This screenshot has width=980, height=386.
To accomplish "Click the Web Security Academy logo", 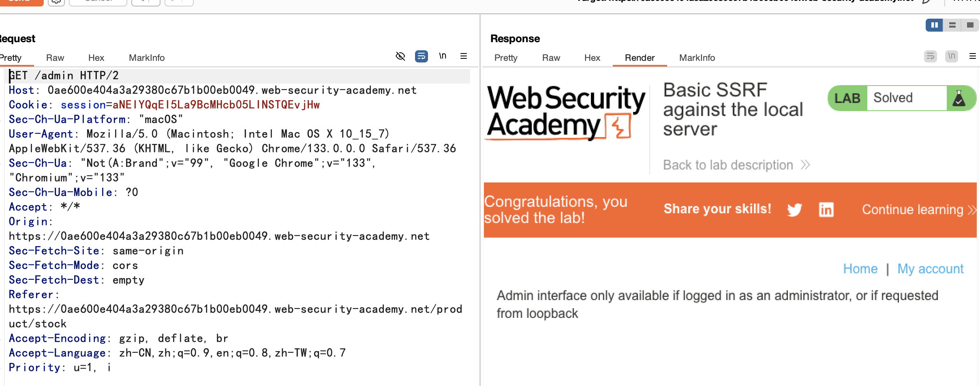I will (x=565, y=112).
